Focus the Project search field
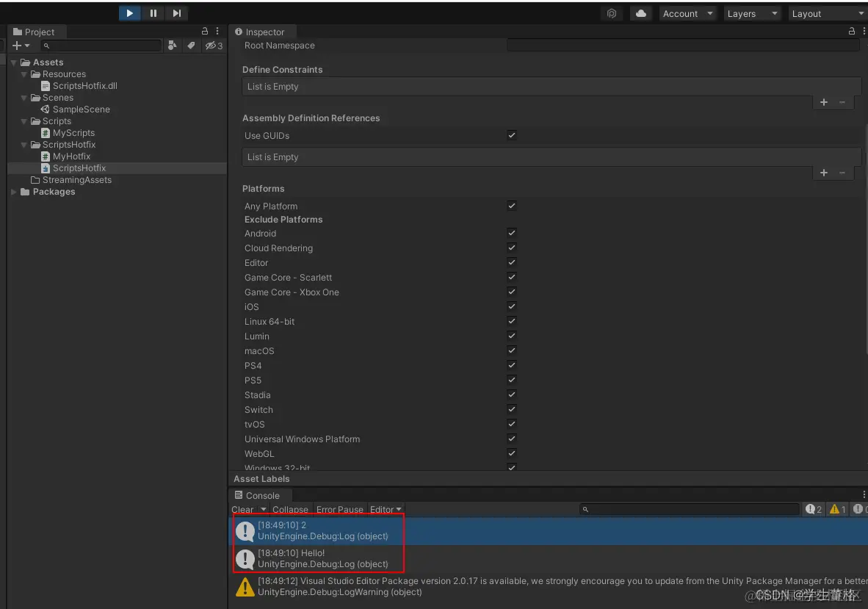The image size is (868, 609). [x=101, y=46]
